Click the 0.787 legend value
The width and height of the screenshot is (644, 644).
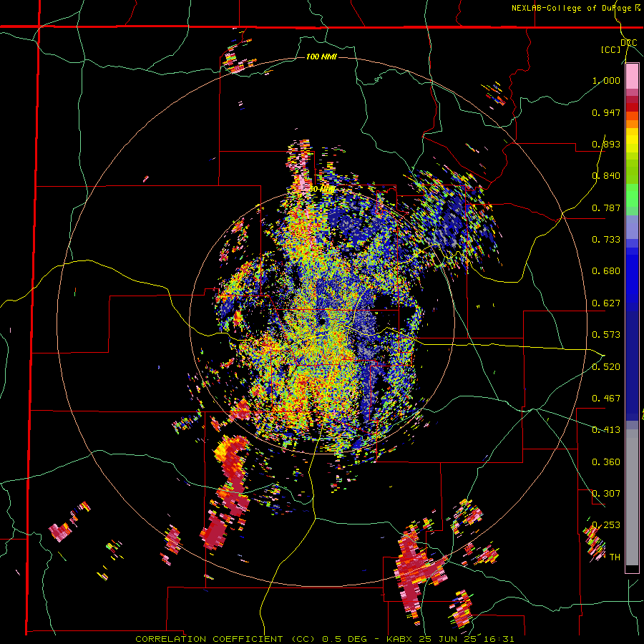pyautogui.click(x=606, y=208)
